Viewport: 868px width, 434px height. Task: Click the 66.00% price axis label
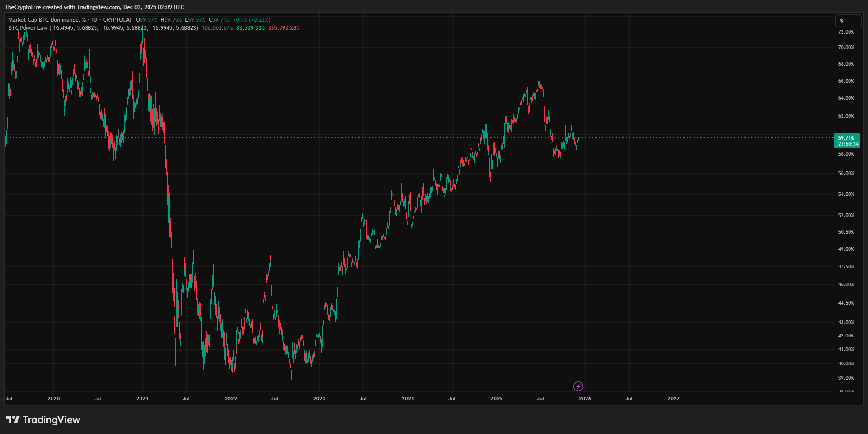pos(846,81)
